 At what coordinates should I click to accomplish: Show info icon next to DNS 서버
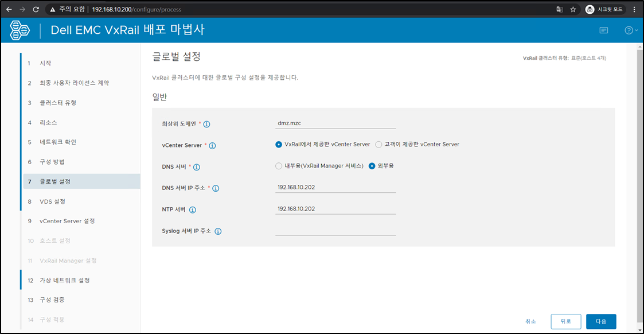[197, 167]
